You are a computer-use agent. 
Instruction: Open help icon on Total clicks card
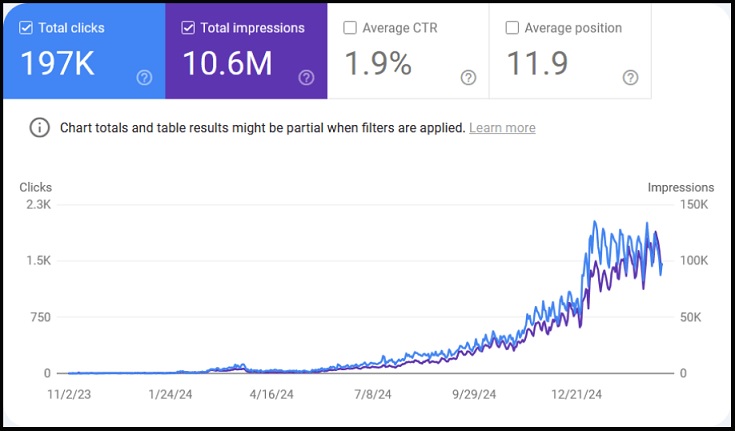(144, 77)
